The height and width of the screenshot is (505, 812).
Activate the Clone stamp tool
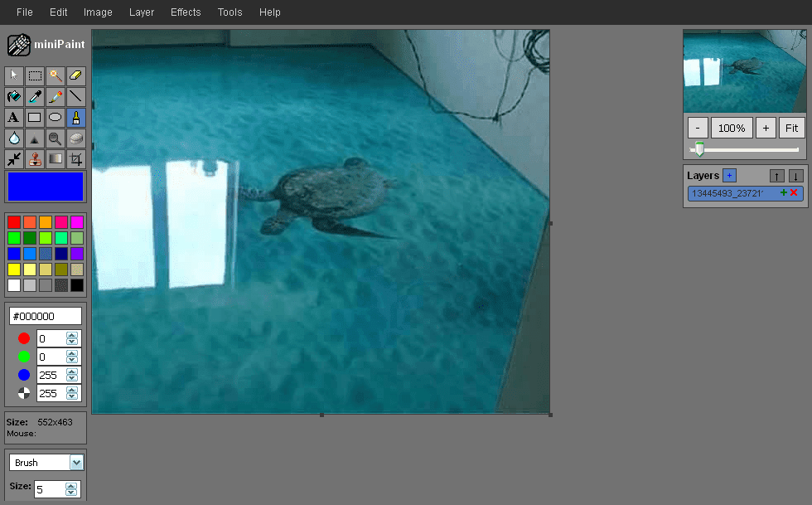click(x=34, y=159)
